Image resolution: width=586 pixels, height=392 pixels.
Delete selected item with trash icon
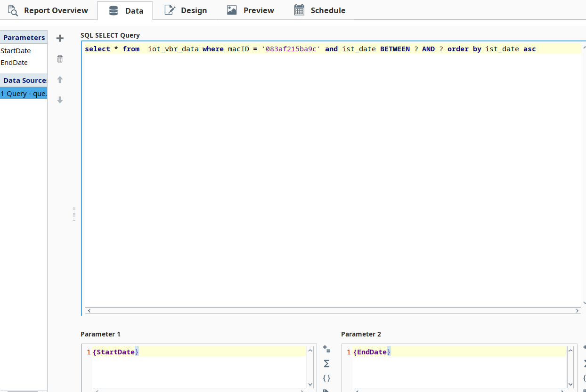click(x=60, y=59)
